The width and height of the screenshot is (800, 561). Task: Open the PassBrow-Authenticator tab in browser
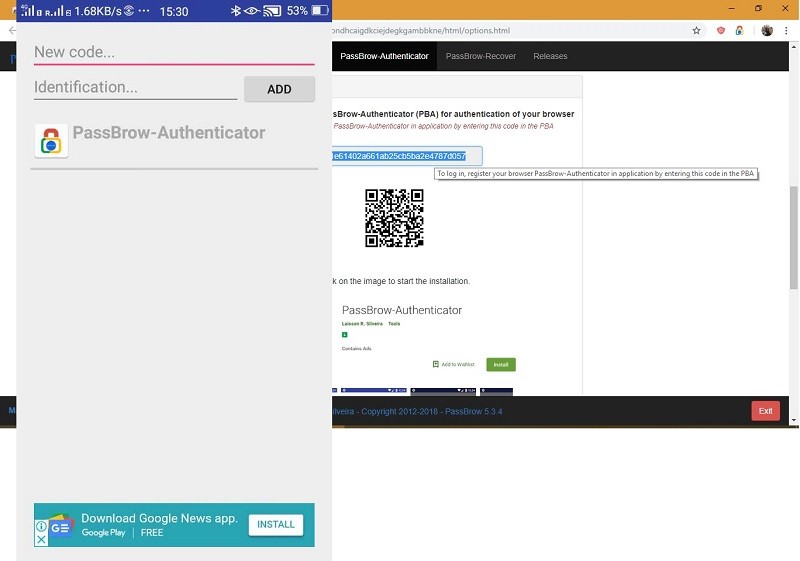pos(384,56)
